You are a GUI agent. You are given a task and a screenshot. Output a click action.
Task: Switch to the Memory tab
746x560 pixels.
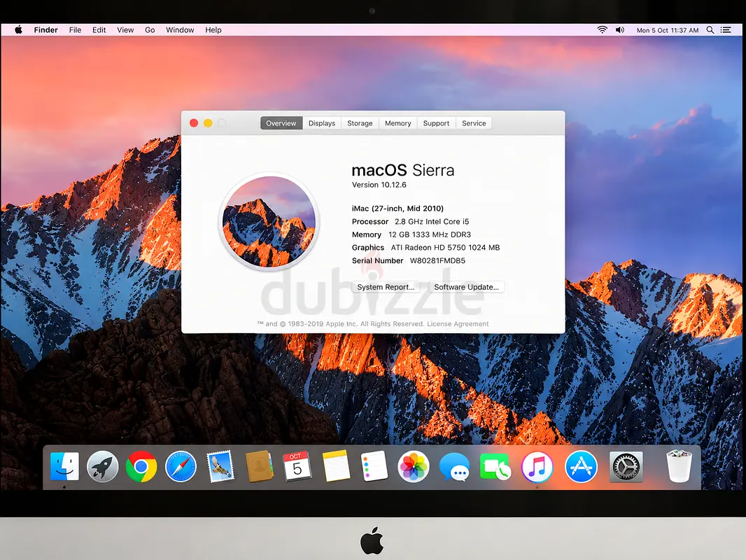coord(397,123)
